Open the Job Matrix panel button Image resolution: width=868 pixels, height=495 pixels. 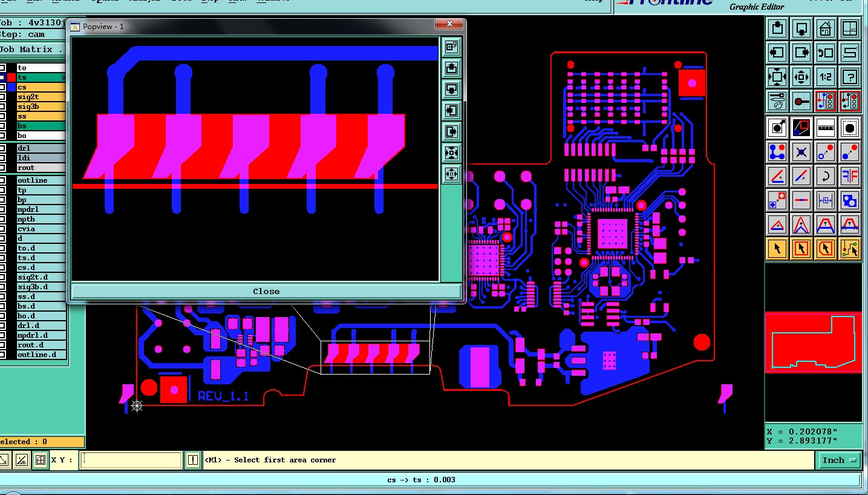click(x=31, y=50)
